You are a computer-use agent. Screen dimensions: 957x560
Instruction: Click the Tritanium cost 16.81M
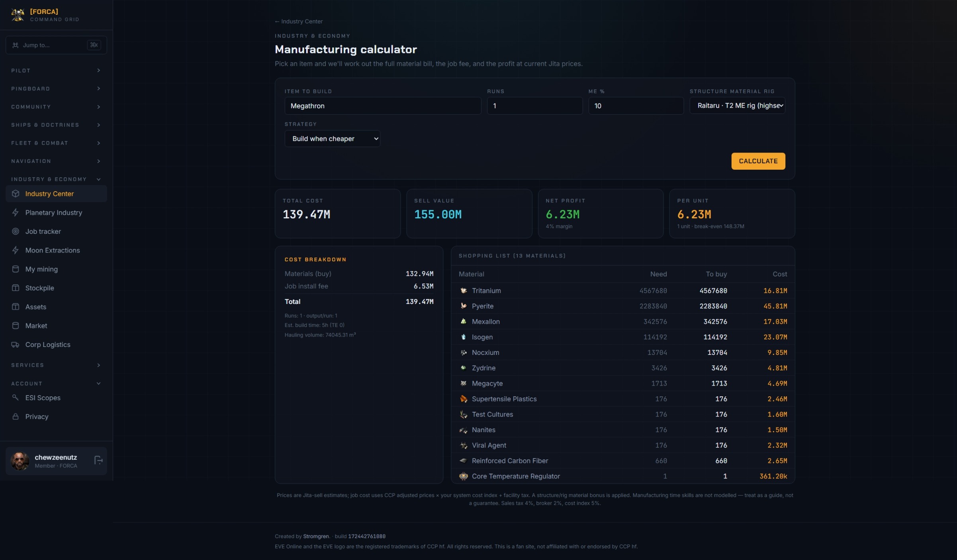[x=775, y=291]
